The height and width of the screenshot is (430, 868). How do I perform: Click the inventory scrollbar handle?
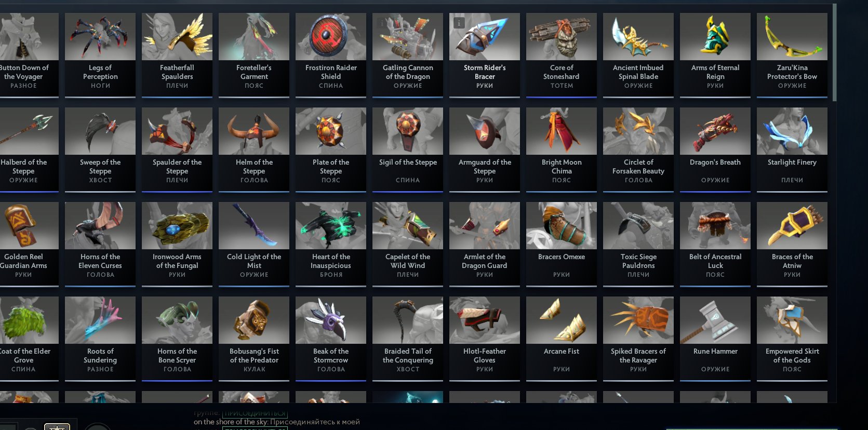tap(834, 52)
